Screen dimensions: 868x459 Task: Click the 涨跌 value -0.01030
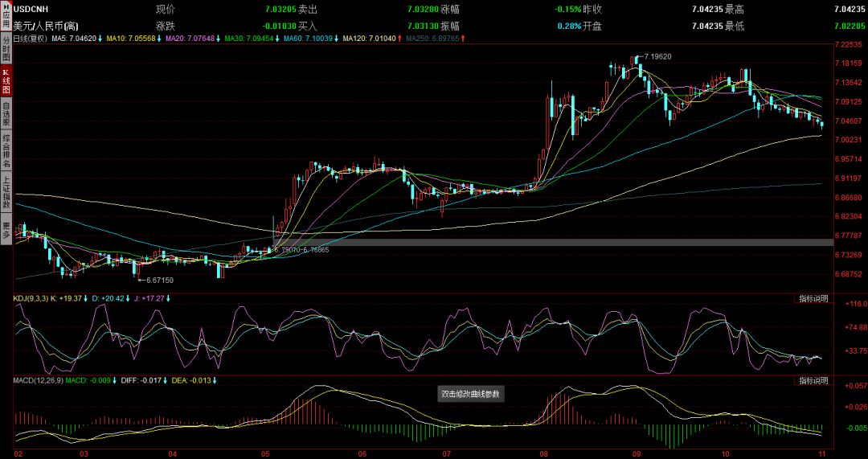(x=280, y=26)
